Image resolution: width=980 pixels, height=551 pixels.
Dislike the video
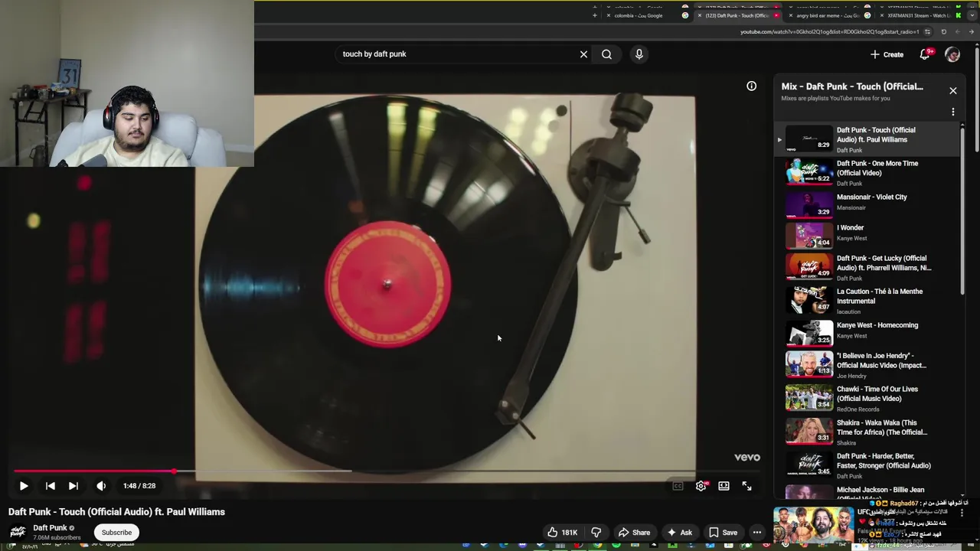[x=596, y=533]
